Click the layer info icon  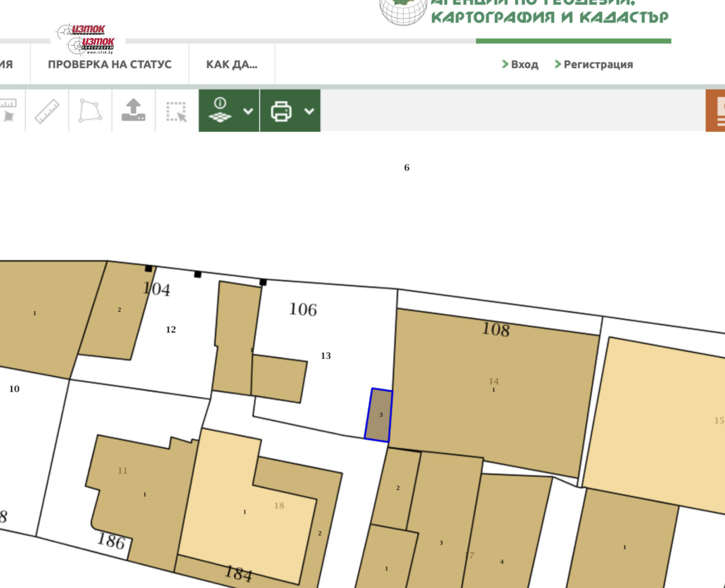220,111
